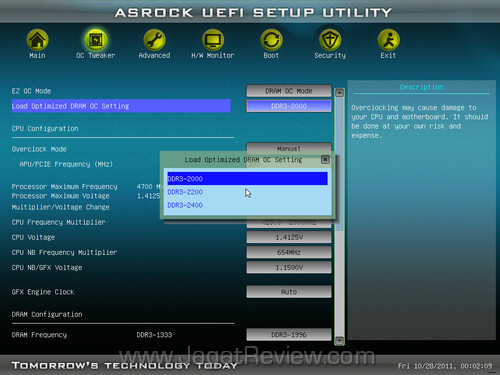The width and height of the screenshot is (500, 375).
Task: Click the Exit running-man icon
Action: [388, 40]
